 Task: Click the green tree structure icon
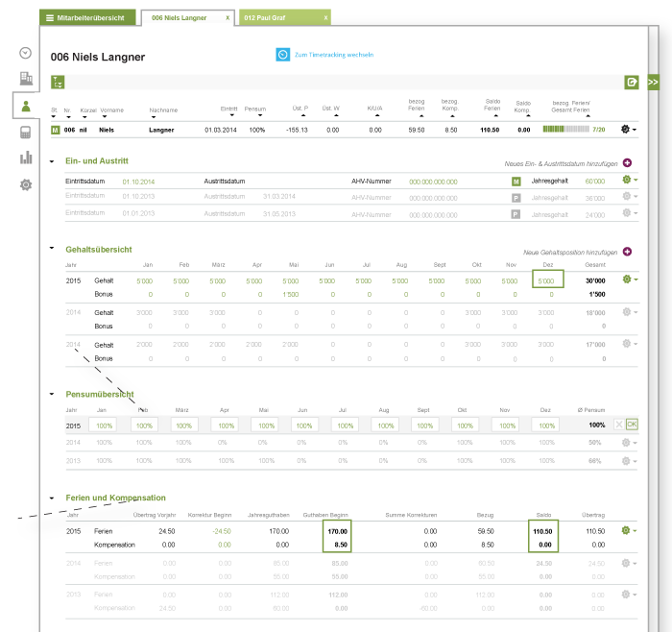pyautogui.click(x=58, y=83)
